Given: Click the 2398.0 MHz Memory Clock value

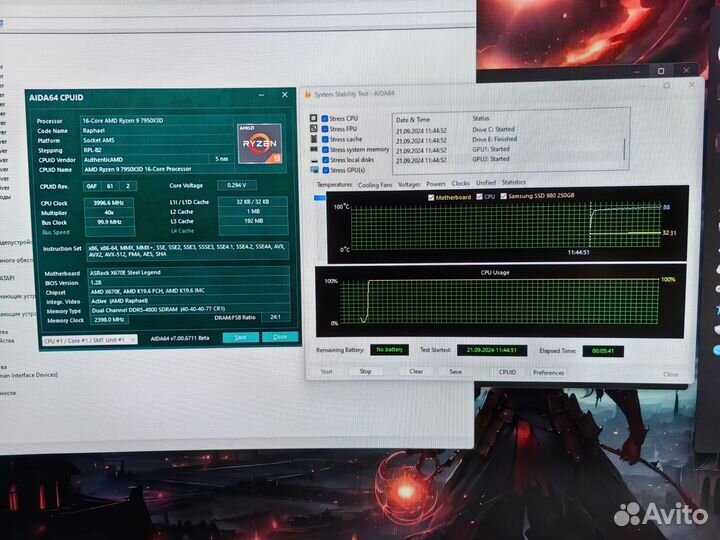Looking at the screenshot, I should coord(109,320).
